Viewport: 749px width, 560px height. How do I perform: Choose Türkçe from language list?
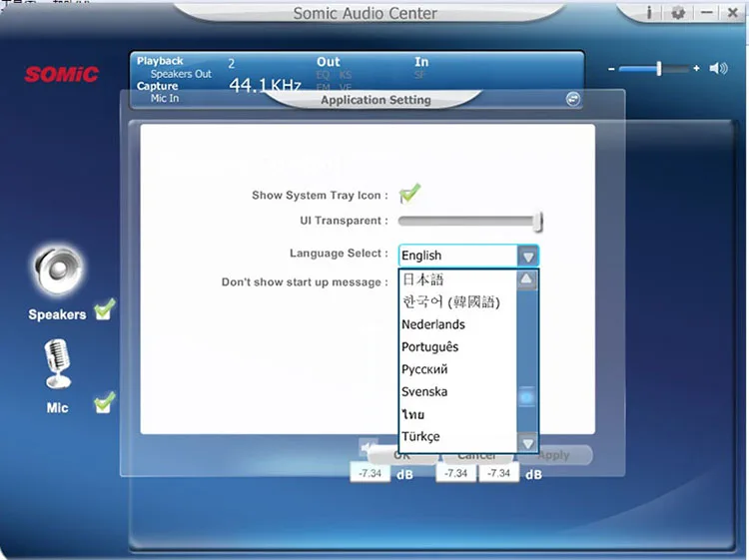pyautogui.click(x=458, y=436)
